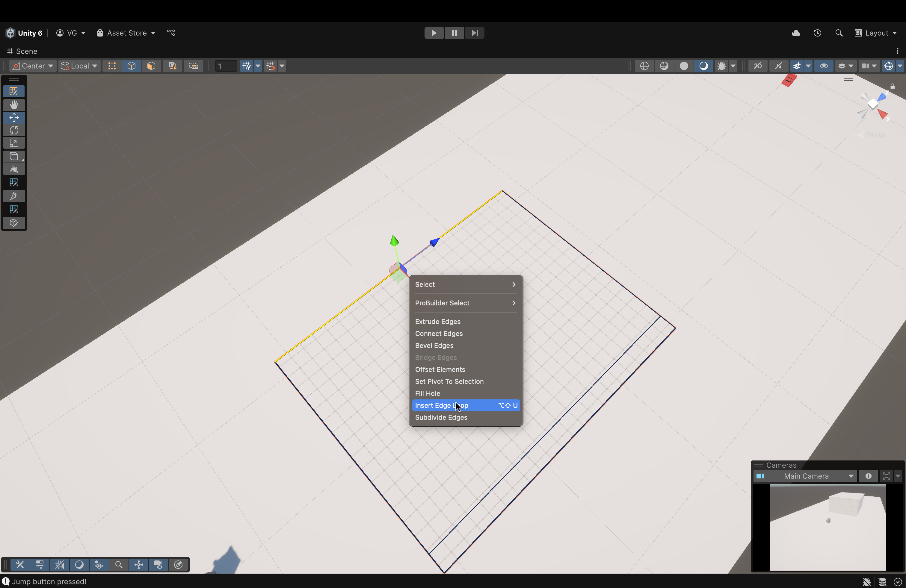Toggle scene visibility eye
The height and width of the screenshot is (588, 906).
tap(824, 66)
